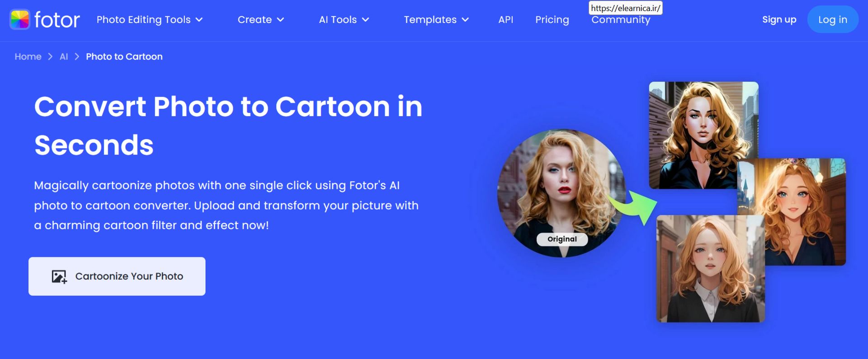
Task: Click the Magically cartoonize photos description
Action: 226,205
